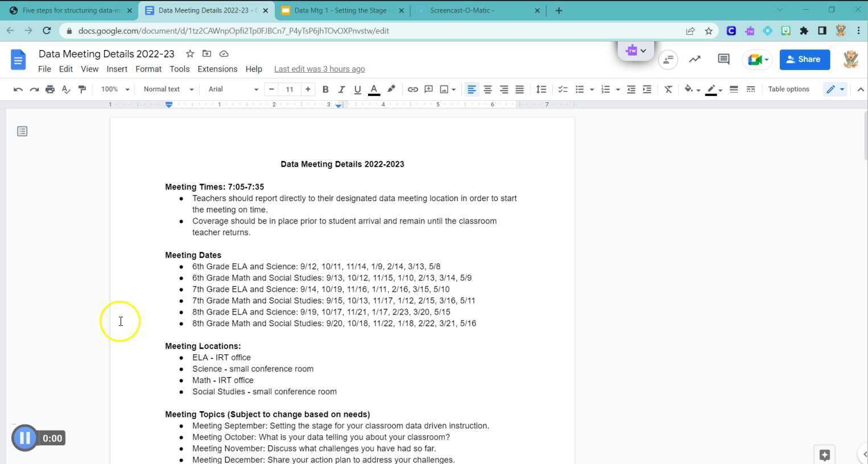The height and width of the screenshot is (464, 868).
Task: Toggle bold formatting
Action: [x=325, y=89]
